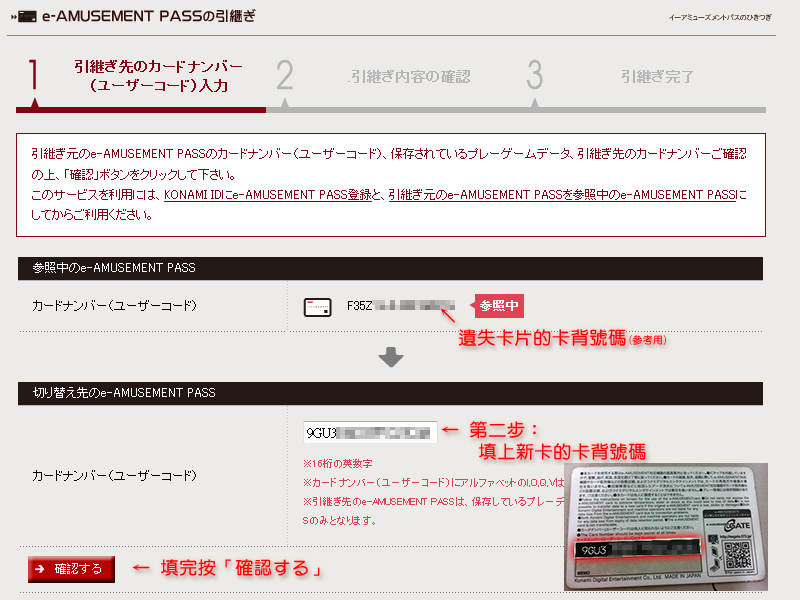Screen dimensions: 800x600
Task: Click the card back photo thumbnail
Action: 666,527
